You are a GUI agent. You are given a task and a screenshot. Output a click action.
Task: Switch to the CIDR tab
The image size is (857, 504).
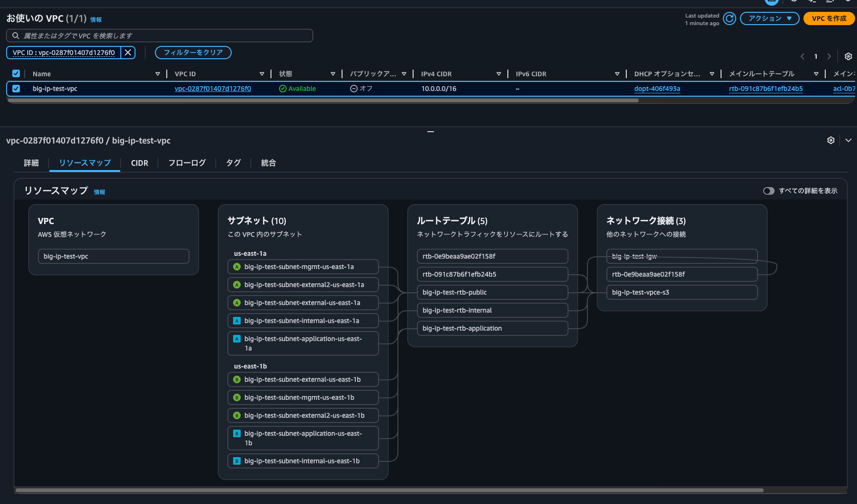pos(139,163)
